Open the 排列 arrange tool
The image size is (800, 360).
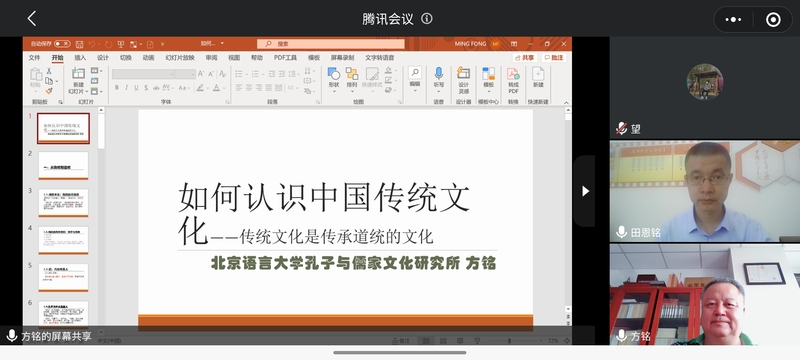[352, 79]
